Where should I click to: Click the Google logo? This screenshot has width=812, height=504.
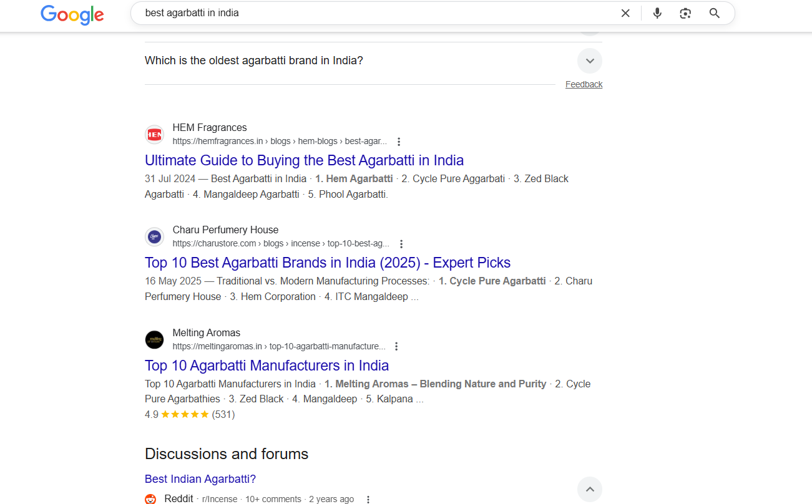[x=72, y=14]
